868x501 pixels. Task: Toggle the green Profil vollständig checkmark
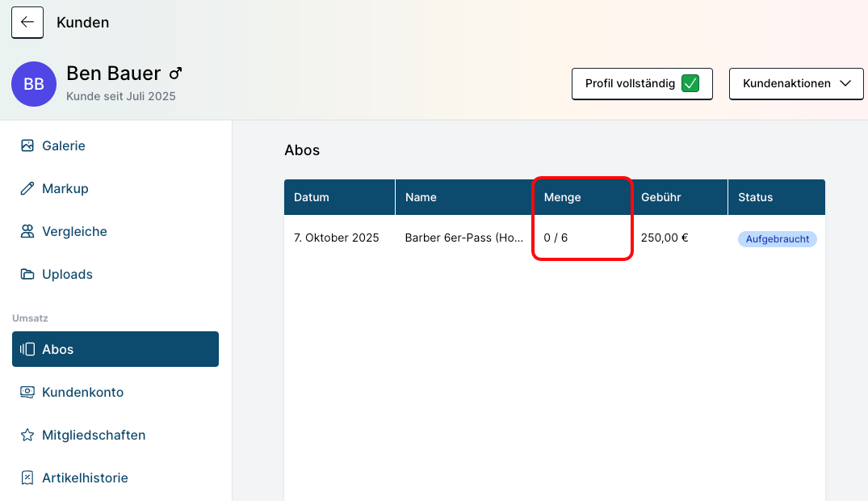pos(690,84)
